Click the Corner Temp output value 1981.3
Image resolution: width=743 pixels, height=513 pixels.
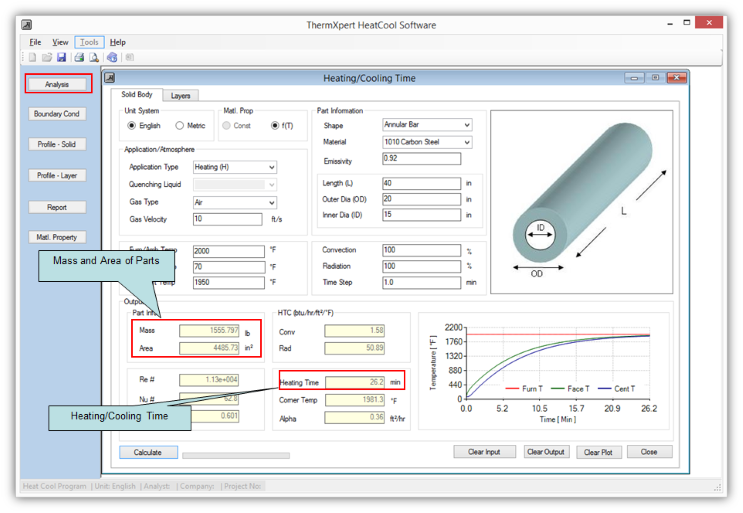coord(354,400)
